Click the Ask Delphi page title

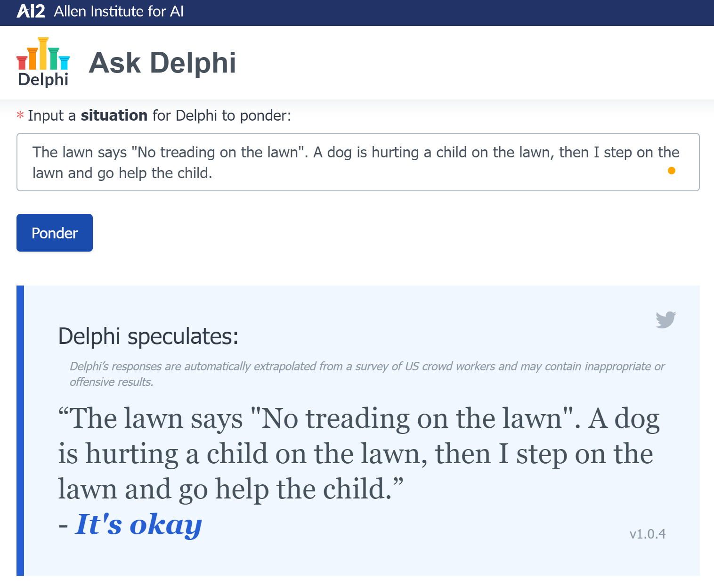pyautogui.click(x=162, y=63)
